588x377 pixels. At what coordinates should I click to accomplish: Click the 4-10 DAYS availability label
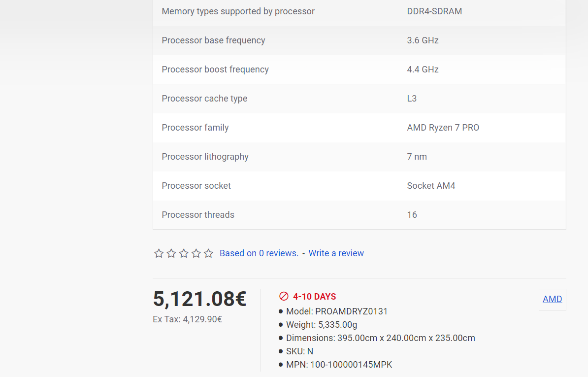tap(314, 296)
